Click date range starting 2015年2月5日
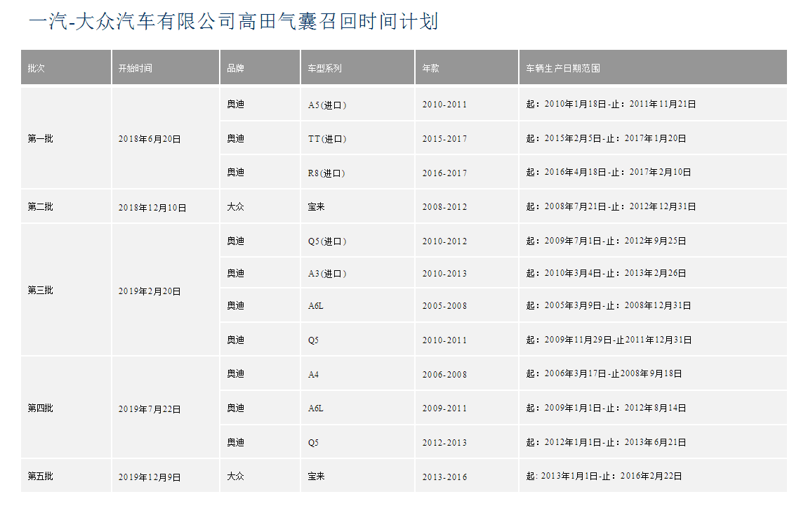 coord(606,139)
